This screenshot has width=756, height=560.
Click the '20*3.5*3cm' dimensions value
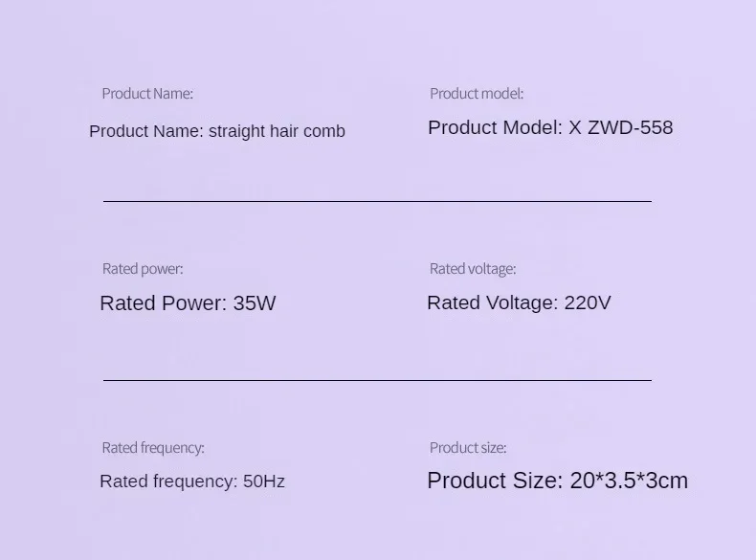(x=629, y=481)
